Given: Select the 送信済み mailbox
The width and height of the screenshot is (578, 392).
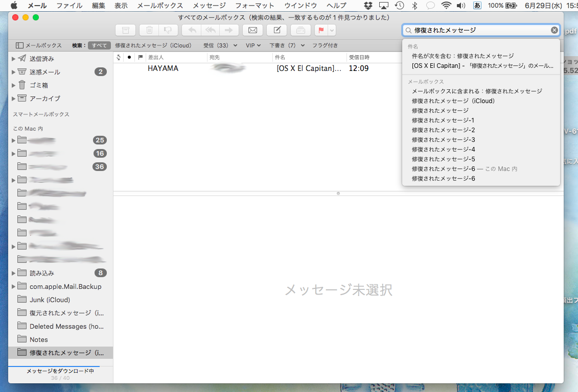Looking at the screenshot, I should tap(60, 59).
